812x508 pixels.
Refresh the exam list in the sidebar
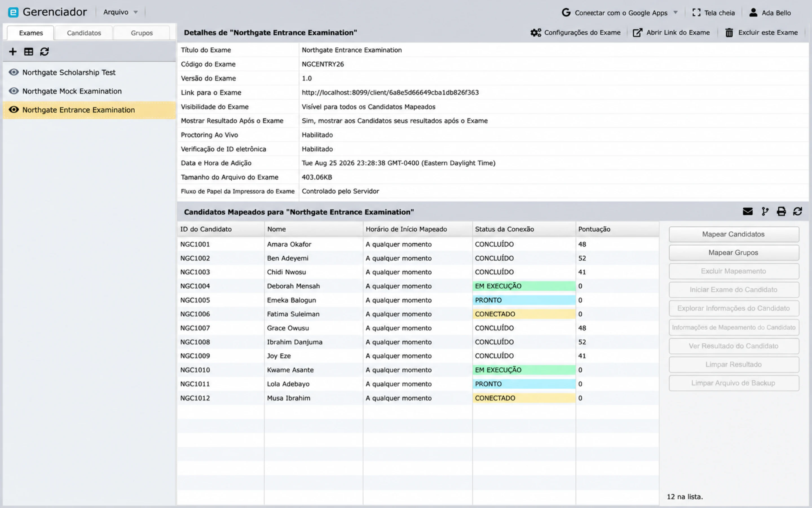(x=45, y=51)
